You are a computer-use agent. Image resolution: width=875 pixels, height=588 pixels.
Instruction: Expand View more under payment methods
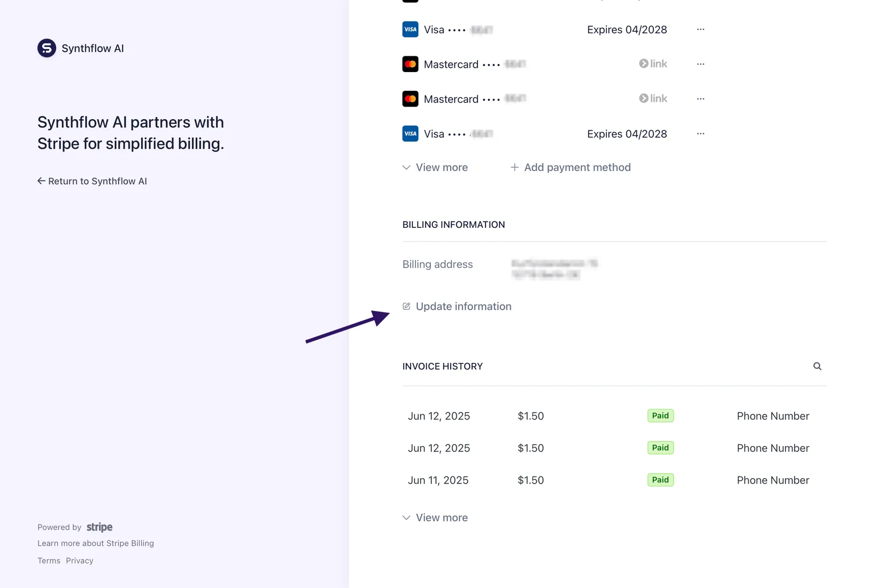coord(435,167)
